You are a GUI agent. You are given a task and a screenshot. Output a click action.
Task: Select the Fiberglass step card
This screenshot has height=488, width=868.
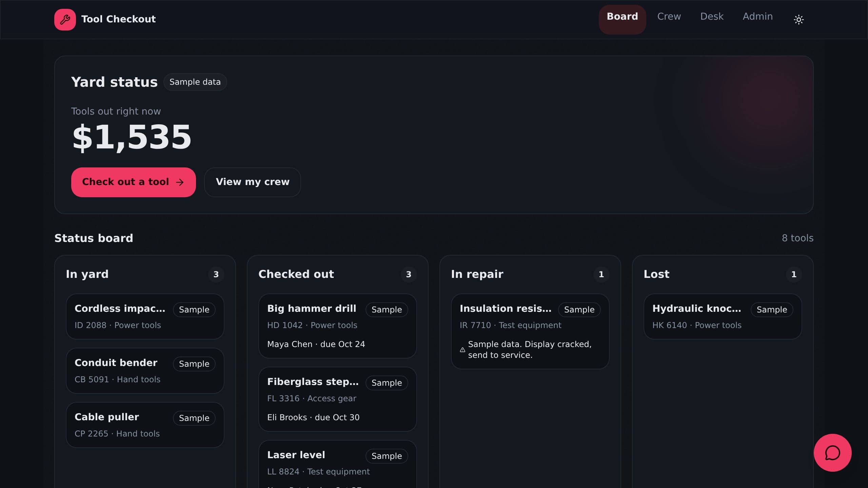click(337, 399)
